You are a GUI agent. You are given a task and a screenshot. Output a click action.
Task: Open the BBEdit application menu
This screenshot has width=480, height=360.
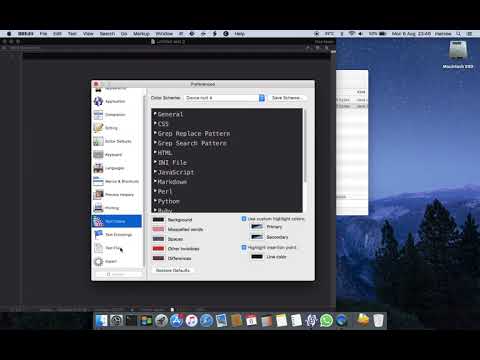[x=26, y=34]
